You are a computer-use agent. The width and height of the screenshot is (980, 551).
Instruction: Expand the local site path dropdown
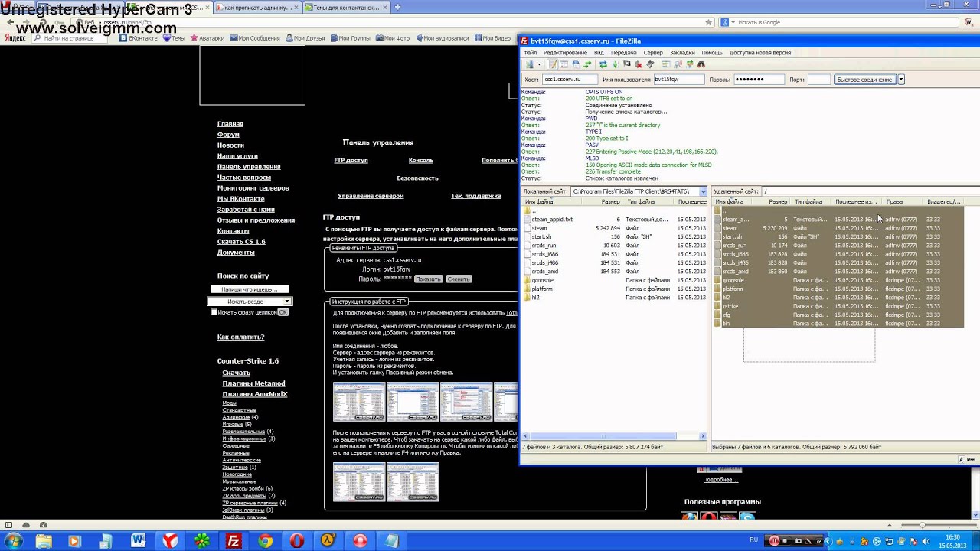[x=703, y=191]
